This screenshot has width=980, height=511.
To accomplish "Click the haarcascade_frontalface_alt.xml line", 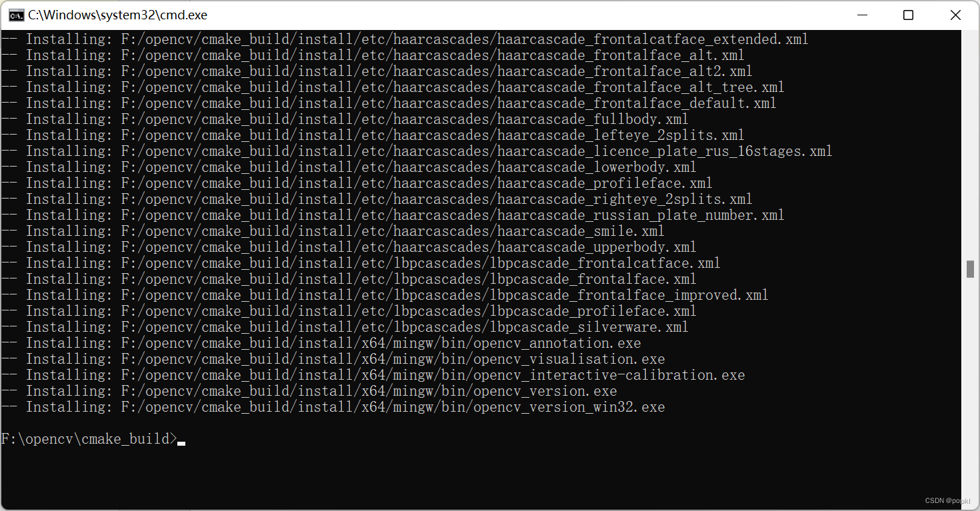I will pyautogui.click(x=373, y=55).
